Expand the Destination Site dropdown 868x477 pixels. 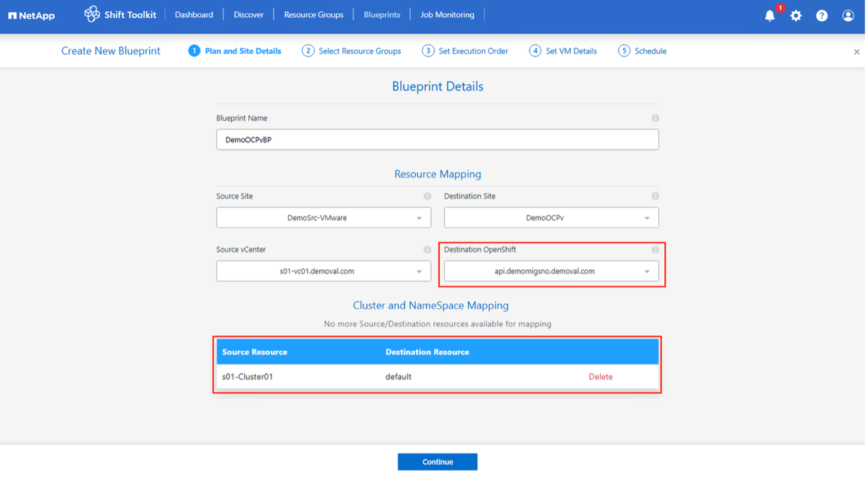551,218
